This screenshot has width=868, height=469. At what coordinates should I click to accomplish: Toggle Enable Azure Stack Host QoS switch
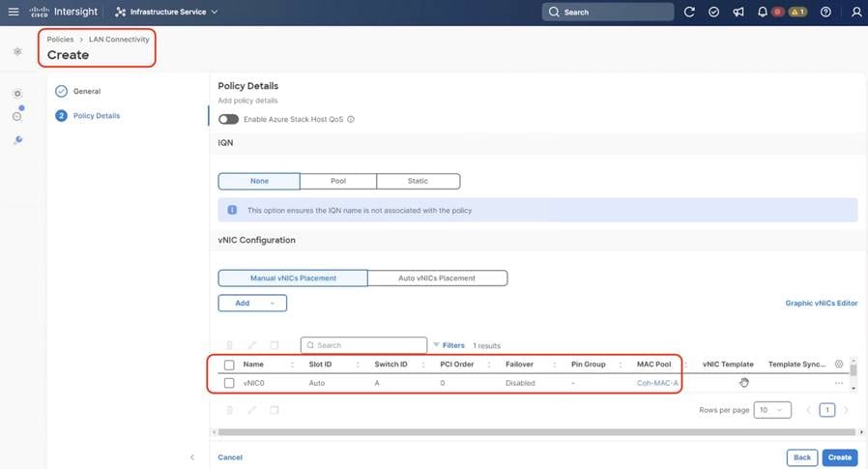click(228, 119)
